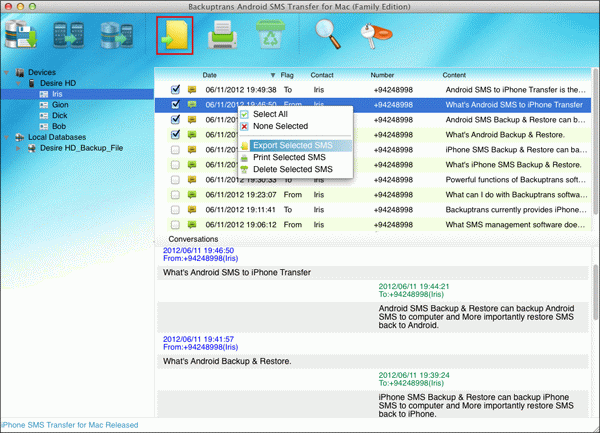Click the Contact column header

322,75
